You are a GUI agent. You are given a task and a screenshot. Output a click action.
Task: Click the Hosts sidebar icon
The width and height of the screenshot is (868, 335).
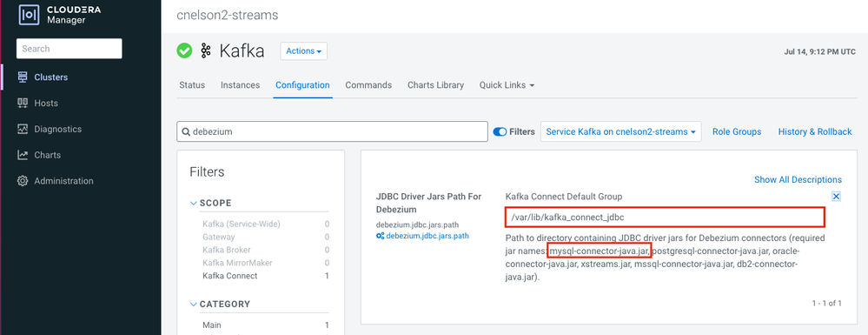[23, 104]
